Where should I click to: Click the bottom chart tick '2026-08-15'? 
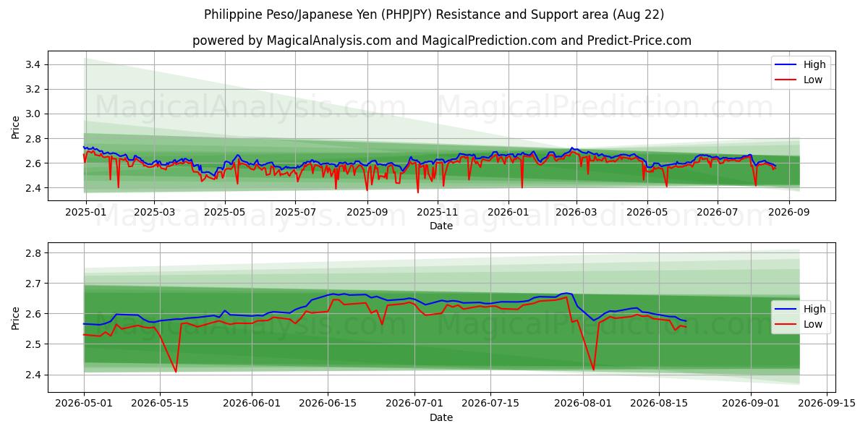coord(658,404)
